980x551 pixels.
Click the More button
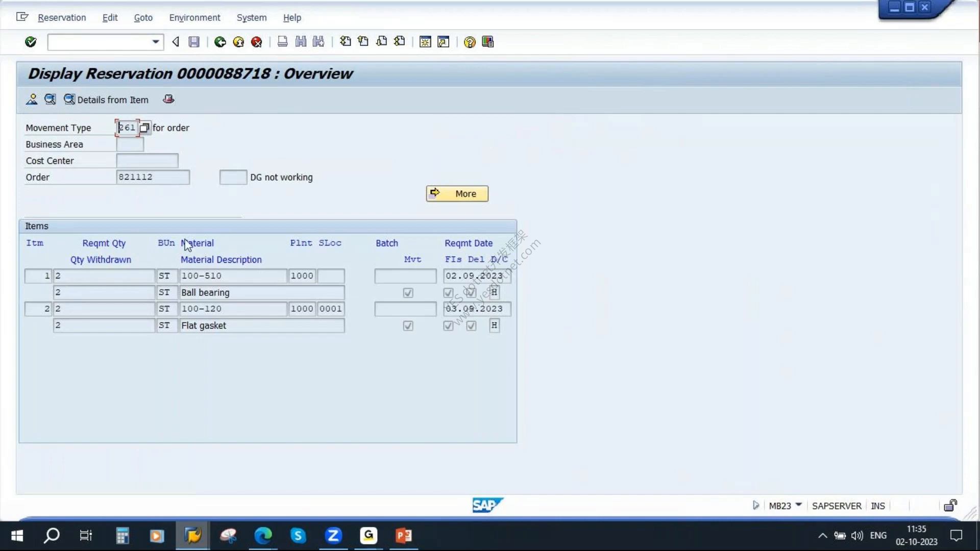point(457,194)
